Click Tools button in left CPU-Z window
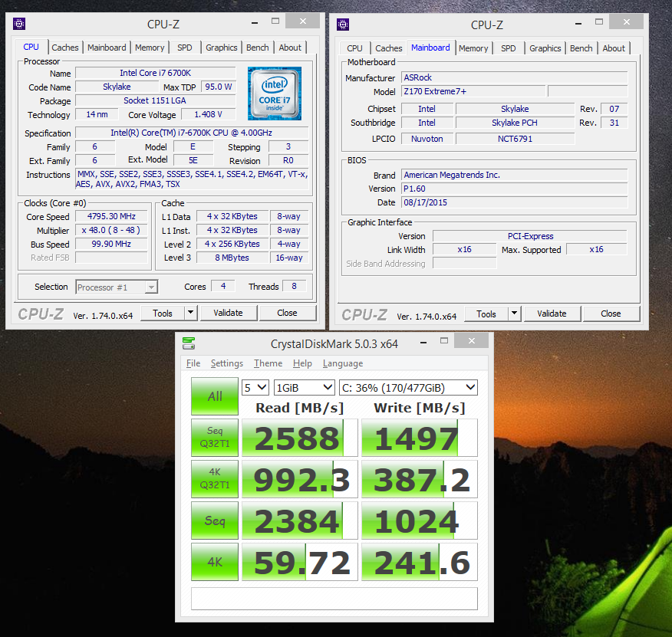 coord(163,314)
